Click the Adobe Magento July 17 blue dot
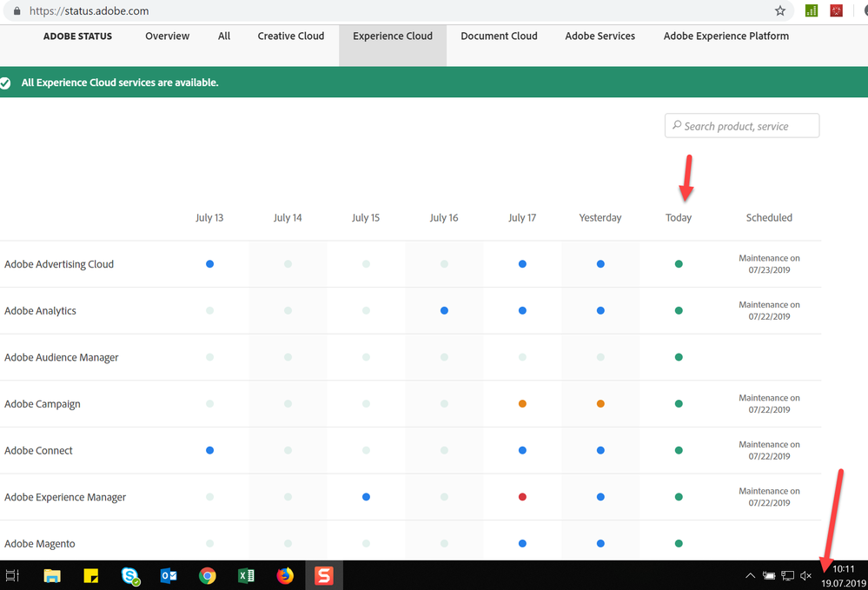The width and height of the screenshot is (868, 590). tap(522, 543)
